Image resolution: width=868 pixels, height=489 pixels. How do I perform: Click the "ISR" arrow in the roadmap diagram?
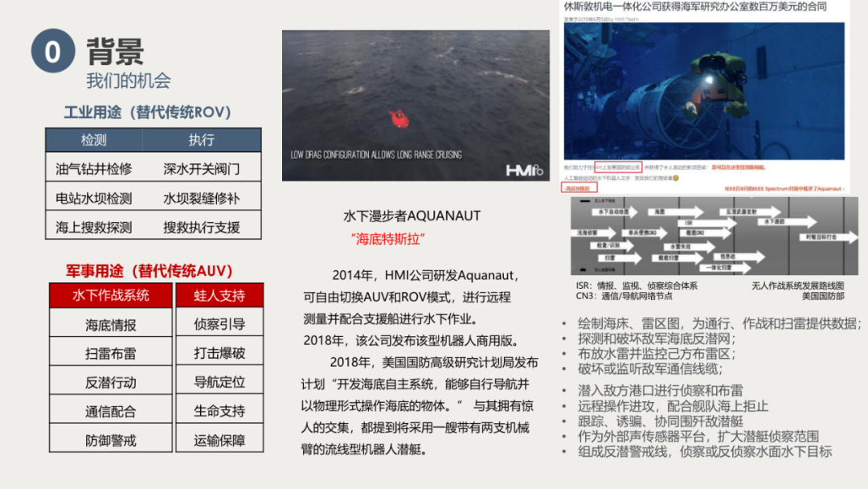687,223
